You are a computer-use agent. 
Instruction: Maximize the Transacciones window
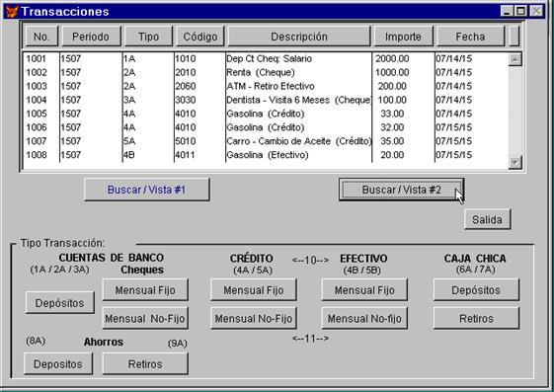[x=520, y=11]
